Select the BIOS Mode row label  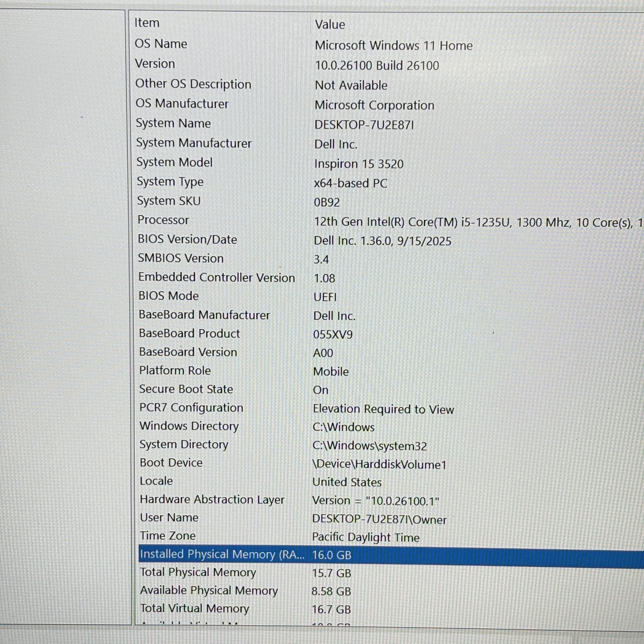point(168,296)
